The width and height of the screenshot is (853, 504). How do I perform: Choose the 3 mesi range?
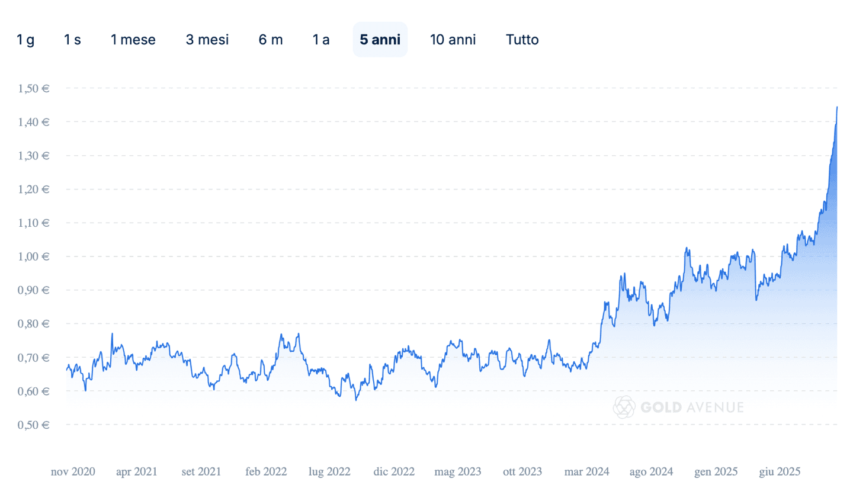pyautogui.click(x=207, y=40)
